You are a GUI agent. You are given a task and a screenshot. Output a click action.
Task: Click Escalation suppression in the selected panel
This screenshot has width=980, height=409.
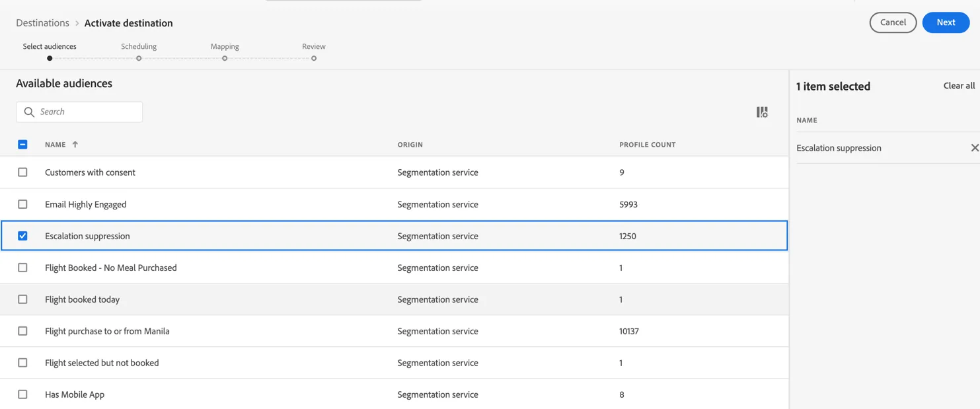839,148
